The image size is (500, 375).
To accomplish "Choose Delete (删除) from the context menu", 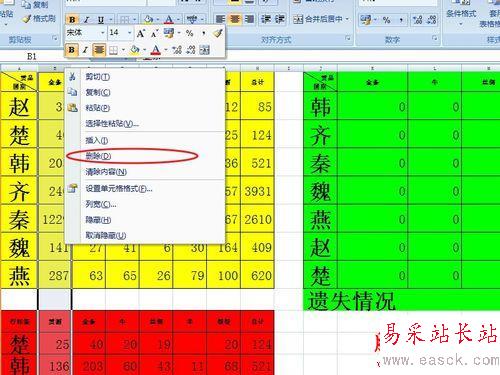I will 145,156.
